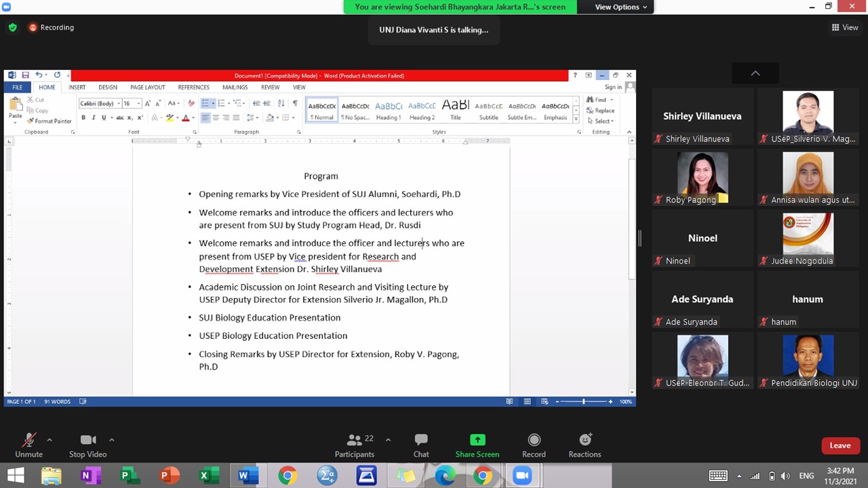Screen dimensions: 868x488
Task: Apply the Title style
Action: click(x=456, y=110)
